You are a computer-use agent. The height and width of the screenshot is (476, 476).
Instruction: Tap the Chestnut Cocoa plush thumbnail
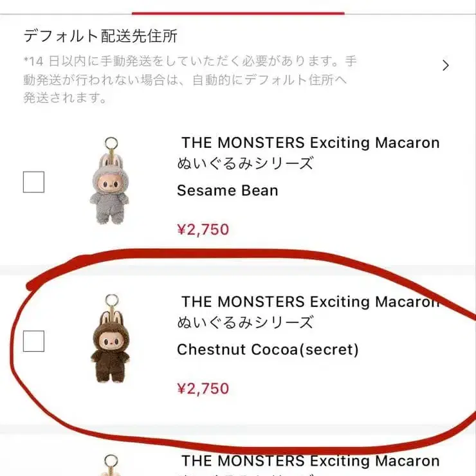[111, 339]
